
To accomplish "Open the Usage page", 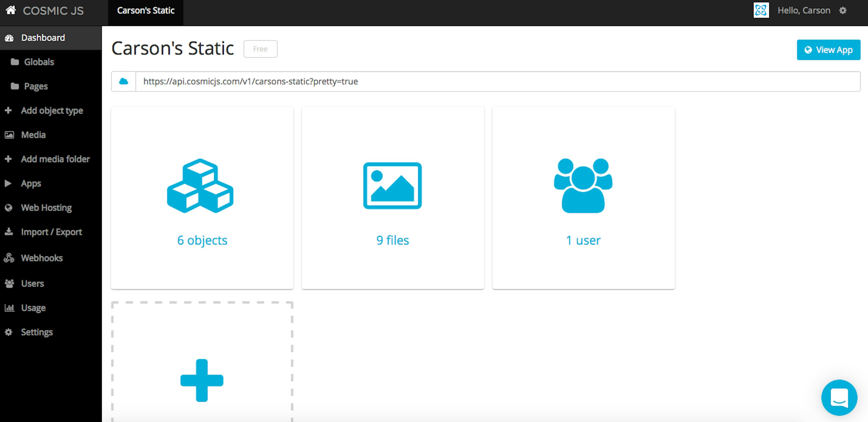I will click(33, 308).
